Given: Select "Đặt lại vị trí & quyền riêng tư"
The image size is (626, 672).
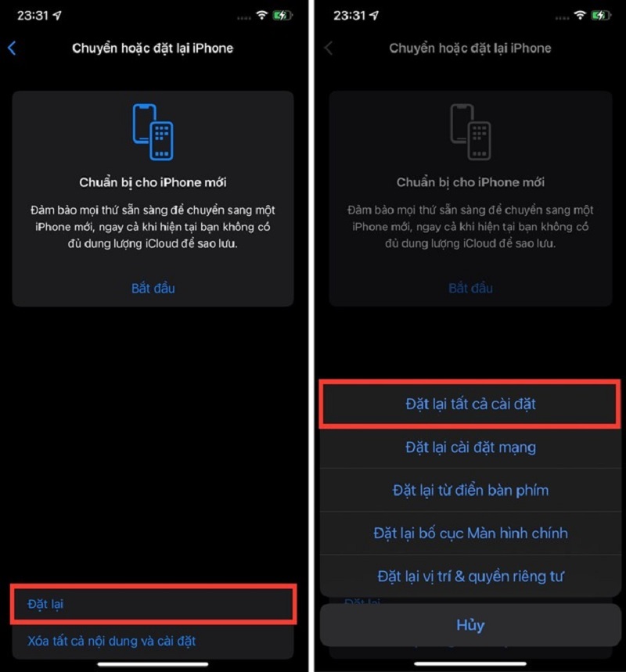Looking at the screenshot, I should [470, 577].
